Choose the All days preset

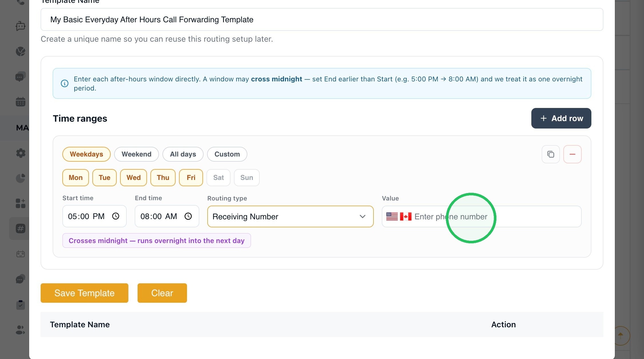click(x=183, y=154)
